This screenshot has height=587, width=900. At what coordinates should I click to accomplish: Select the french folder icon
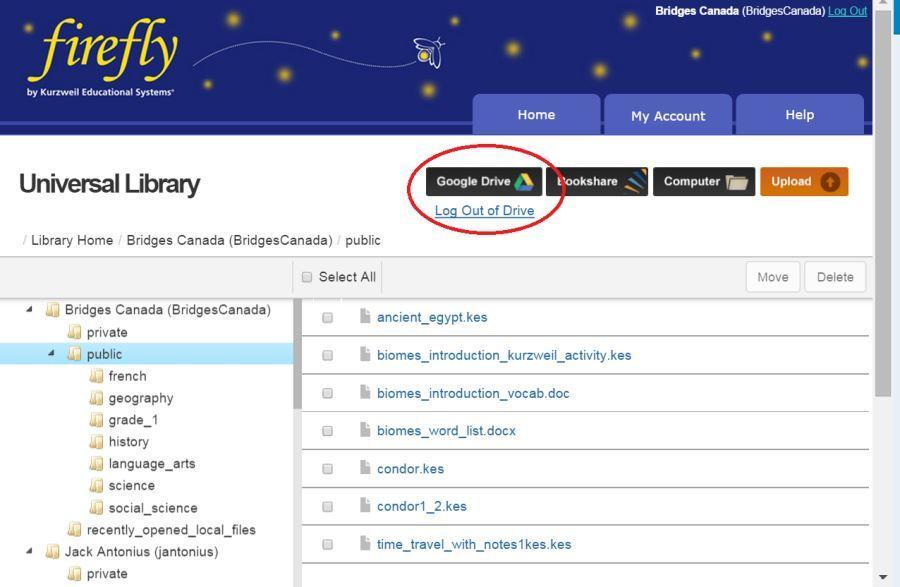[x=96, y=376]
